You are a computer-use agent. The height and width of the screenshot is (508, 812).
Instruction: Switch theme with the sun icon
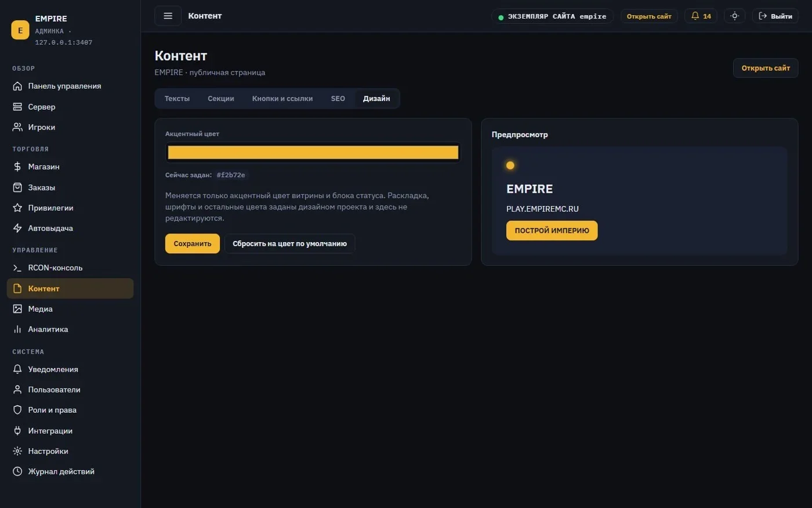(x=734, y=16)
